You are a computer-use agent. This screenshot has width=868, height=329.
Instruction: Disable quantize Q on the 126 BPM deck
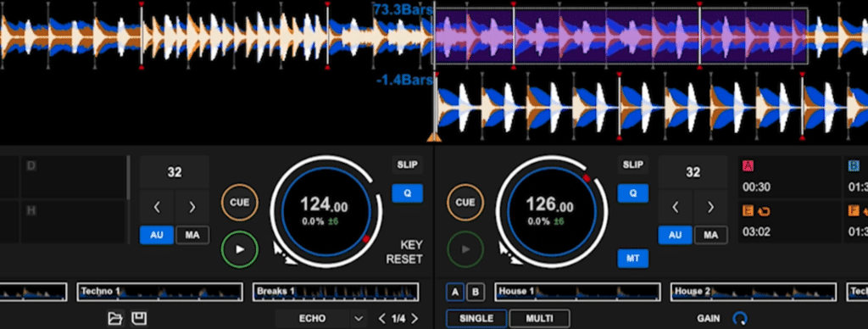point(632,193)
